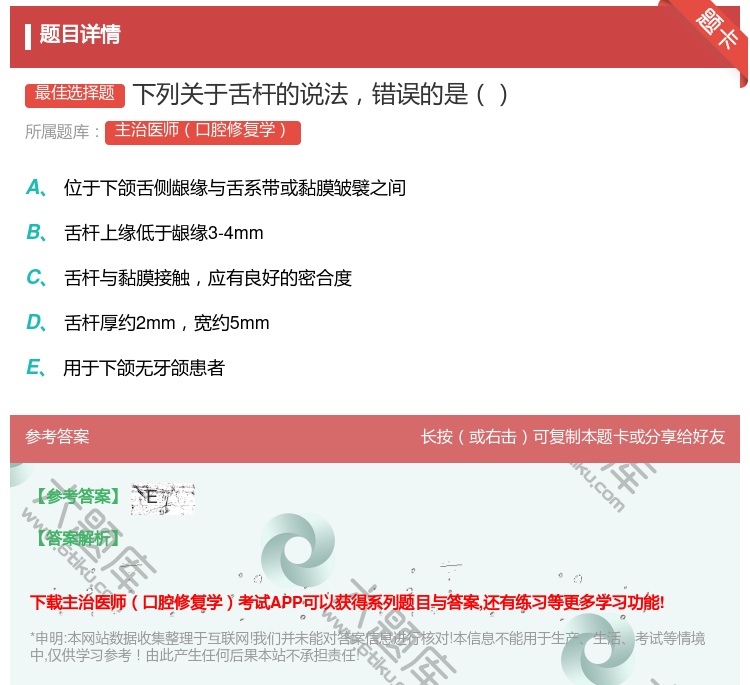Screen dimensions: 750x685
Task: Click the 参考答案 section header
Action: tap(57, 437)
